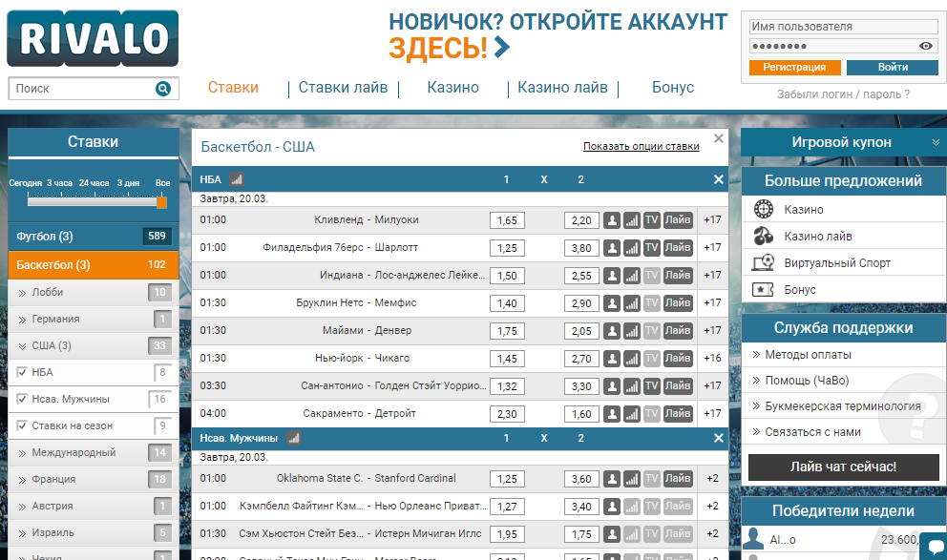Click the Казино лайв cherries icon
This screenshot has height=560, width=947.
pyautogui.click(x=764, y=236)
